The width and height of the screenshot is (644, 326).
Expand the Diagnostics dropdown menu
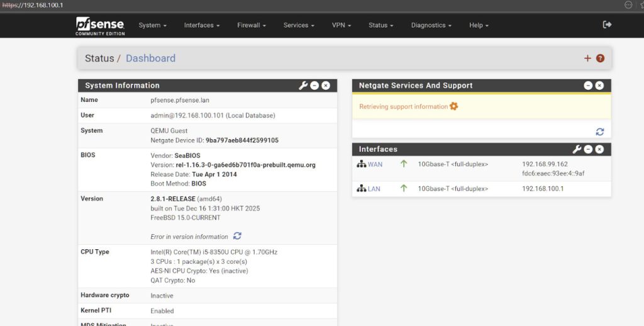[x=431, y=25]
